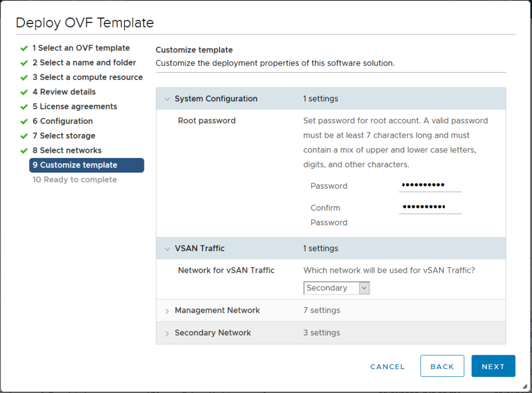Click the checkmark beside Select a compute resource
The image size is (532, 393).
pos(24,77)
